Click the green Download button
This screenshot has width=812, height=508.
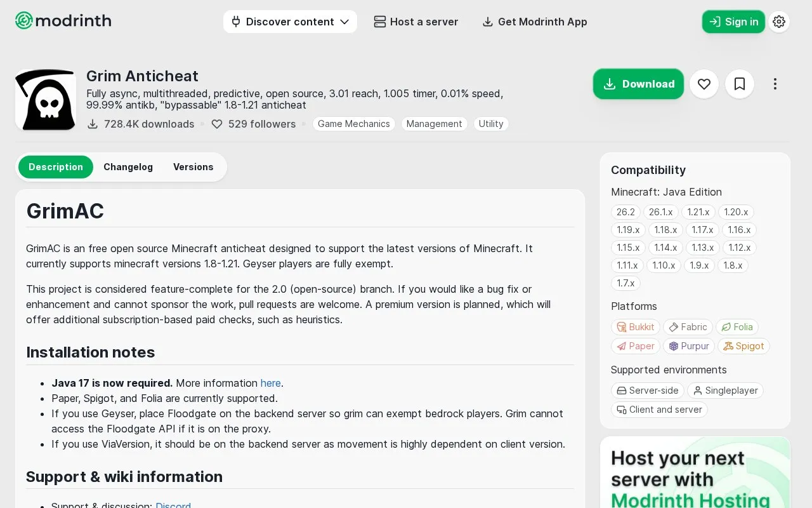[638, 84]
